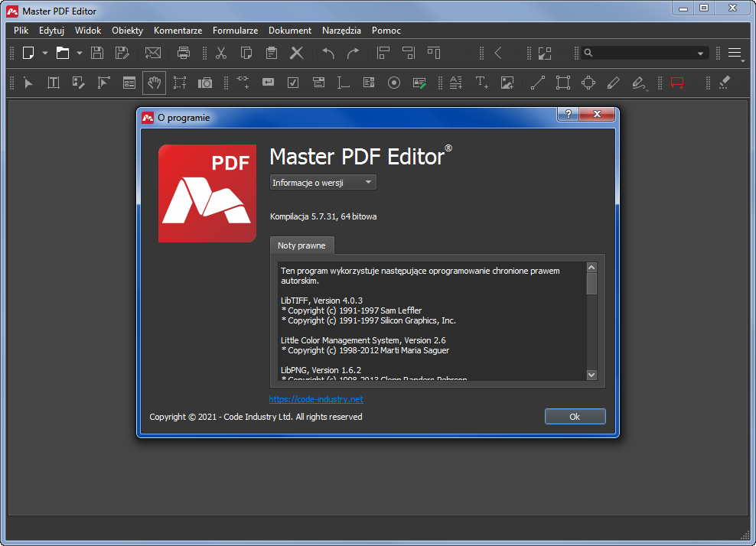Screen dimensions: 756x546
Task: Open the Narzędzia menu
Action: click(x=341, y=31)
